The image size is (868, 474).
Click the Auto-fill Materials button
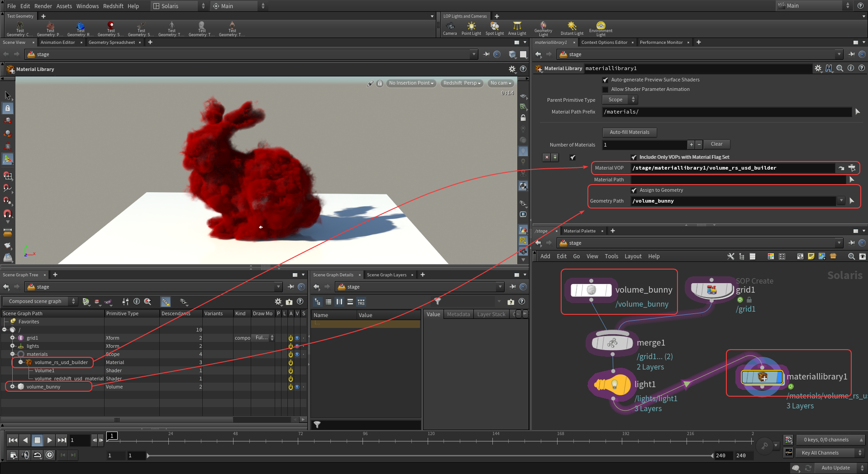[x=630, y=133]
